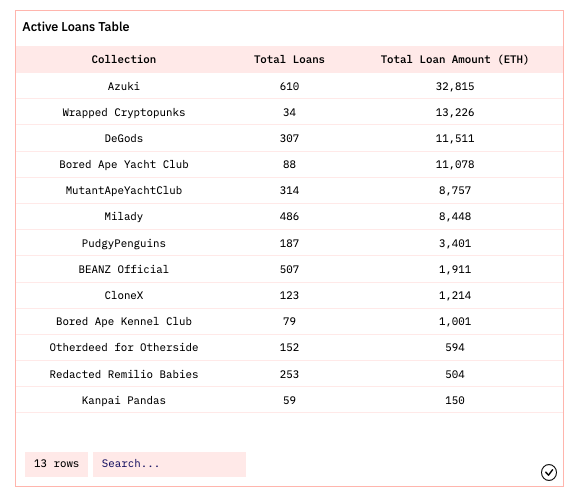Select the Kanpai Pandas cell
This screenshot has width=578, height=498.
123,400
